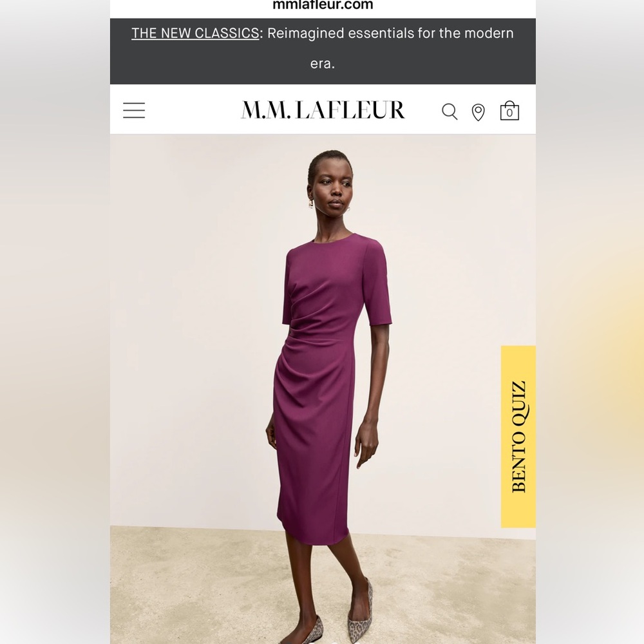Tap the model's gold earring
The image size is (644, 644).
(x=311, y=204)
